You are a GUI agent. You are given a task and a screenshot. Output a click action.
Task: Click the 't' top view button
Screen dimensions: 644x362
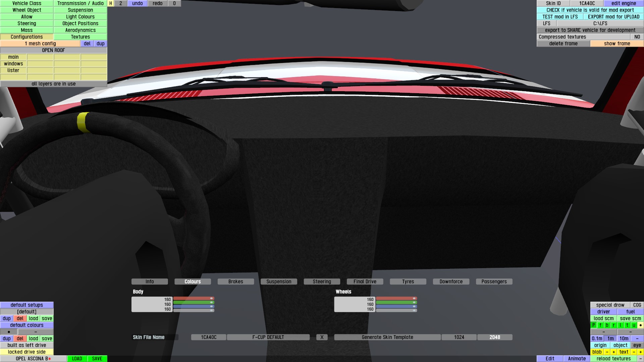pyautogui.click(x=627, y=325)
